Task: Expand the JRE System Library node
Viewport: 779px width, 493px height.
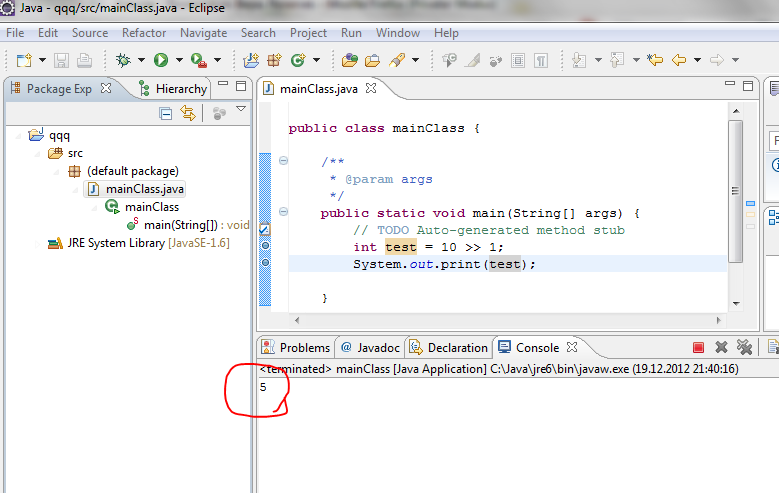Action: [37, 243]
